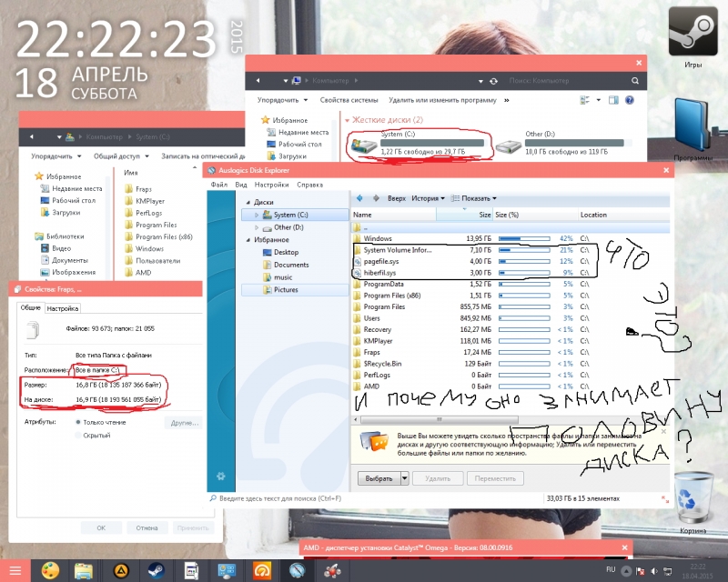Open Steam from the taskbar
The width and height of the screenshot is (728, 582).
(x=156, y=571)
